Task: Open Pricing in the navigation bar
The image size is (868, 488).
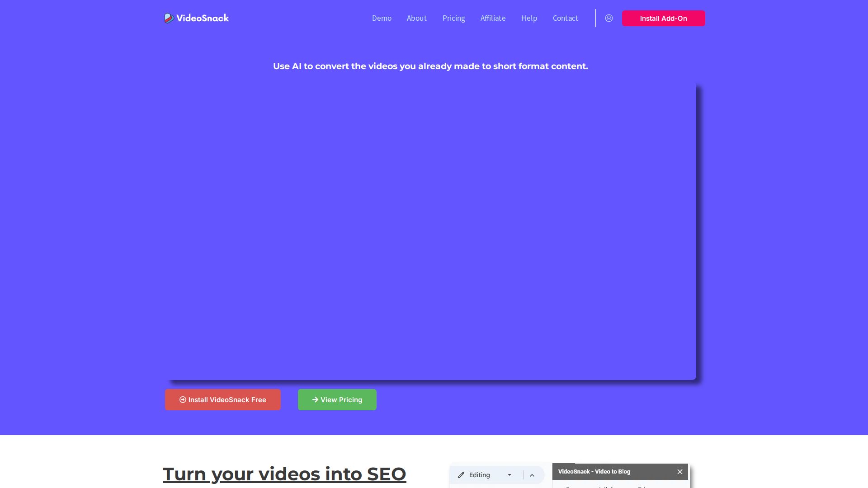Action: (x=453, y=18)
